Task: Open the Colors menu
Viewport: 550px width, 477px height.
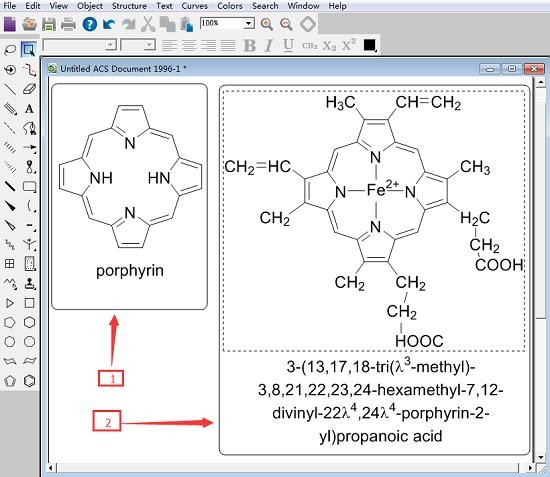Action: [230, 6]
